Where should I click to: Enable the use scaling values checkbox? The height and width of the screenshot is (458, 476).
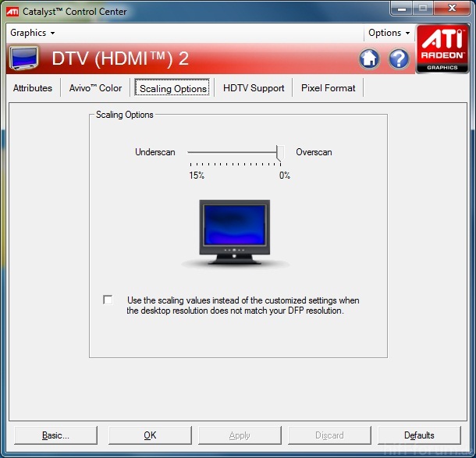pos(108,300)
